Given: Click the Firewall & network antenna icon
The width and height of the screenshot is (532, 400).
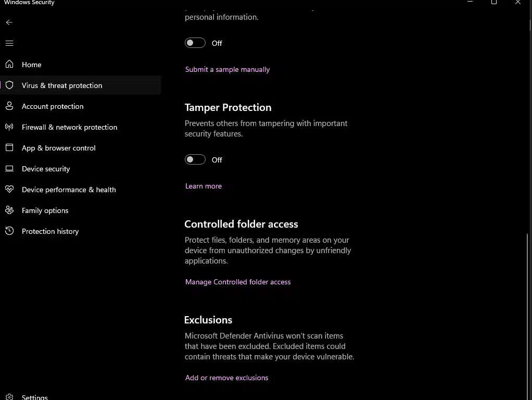Looking at the screenshot, I should [x=9, y=127].
